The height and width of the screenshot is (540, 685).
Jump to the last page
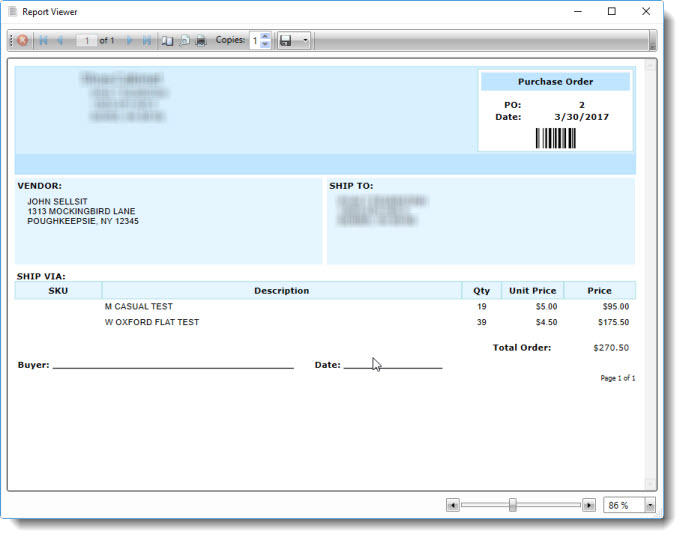point(147,41)
